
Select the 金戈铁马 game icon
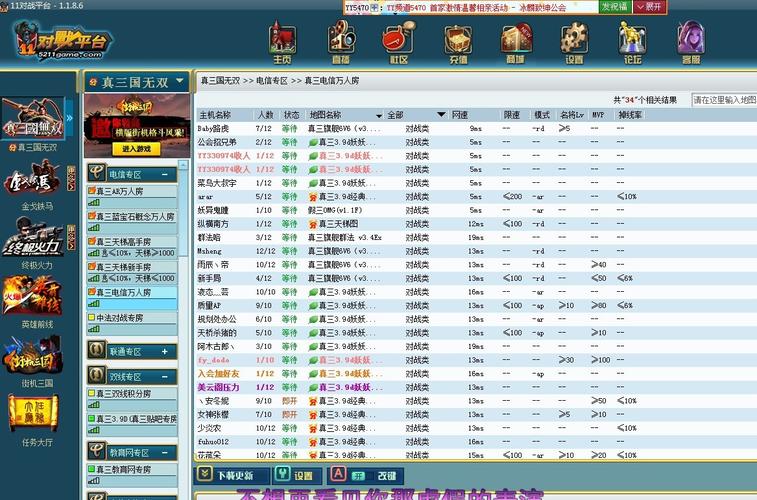[33, 179]
